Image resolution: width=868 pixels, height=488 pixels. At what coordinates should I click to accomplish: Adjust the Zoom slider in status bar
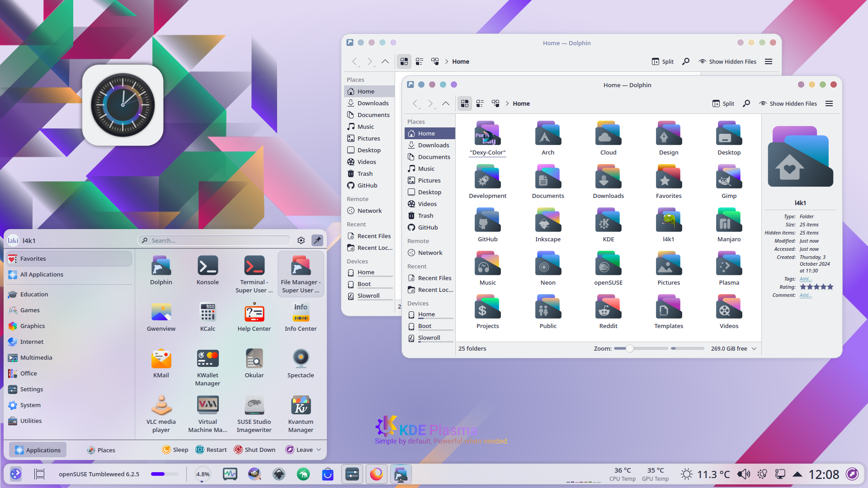[x=641, y=348]
